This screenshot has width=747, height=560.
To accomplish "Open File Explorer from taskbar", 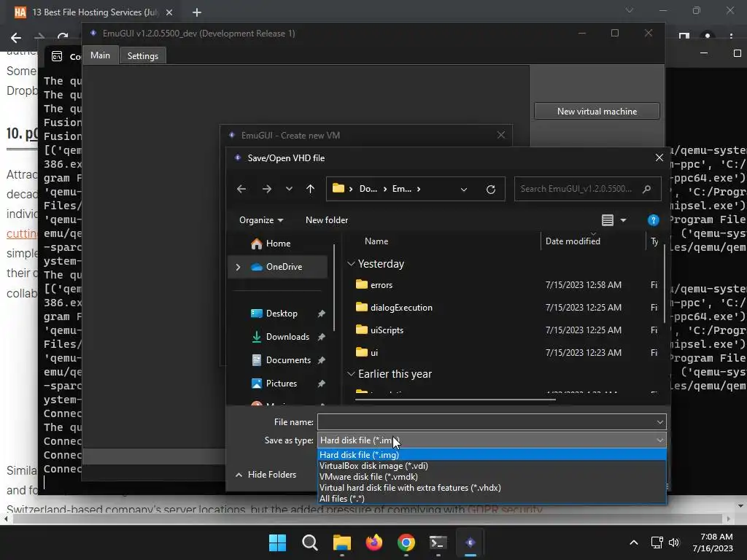I will point(341,542).
